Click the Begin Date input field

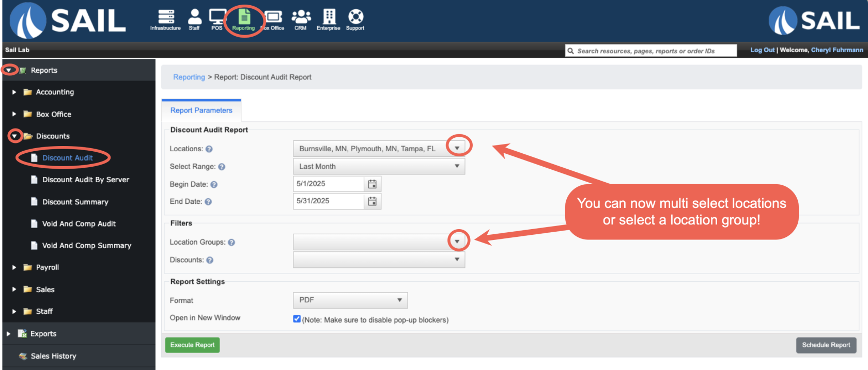click(329, 184)
